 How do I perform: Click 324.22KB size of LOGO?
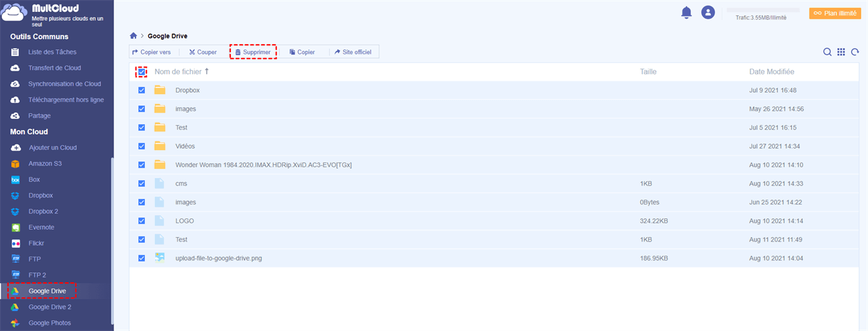pos(654,221)
